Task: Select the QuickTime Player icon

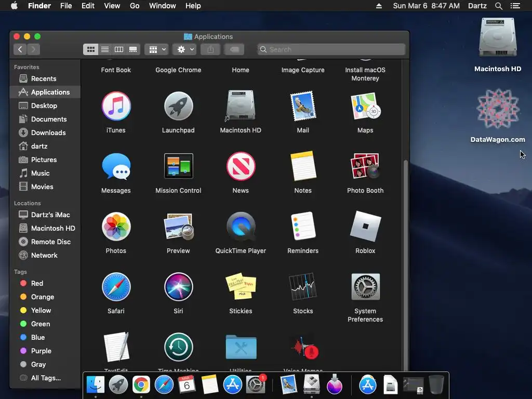Action: 241,227
